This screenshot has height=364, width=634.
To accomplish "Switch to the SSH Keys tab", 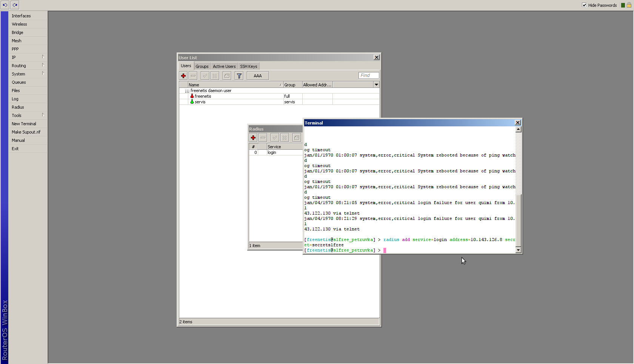I will coord(248,66).
